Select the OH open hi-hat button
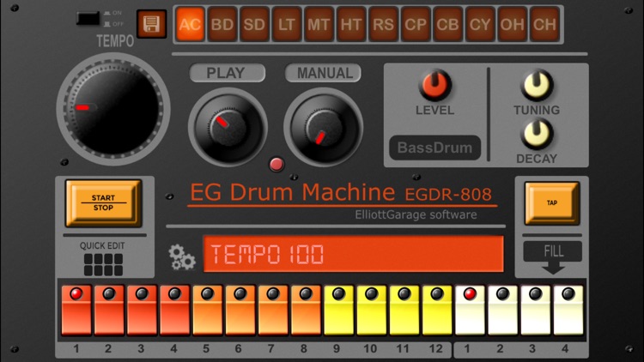Screen dimensions: 644x362 pos(512,24)
